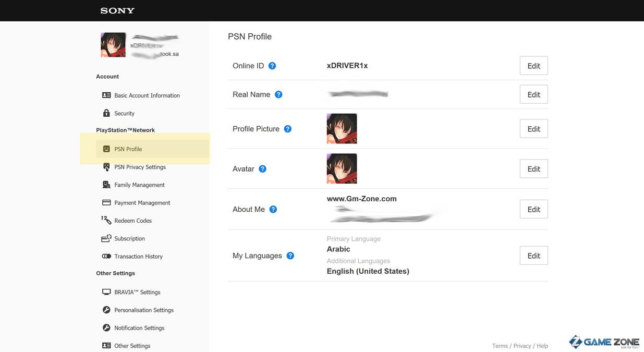Open the Privacy link in footer
Viewport: 644px width, 352px height.
[522, 346]
